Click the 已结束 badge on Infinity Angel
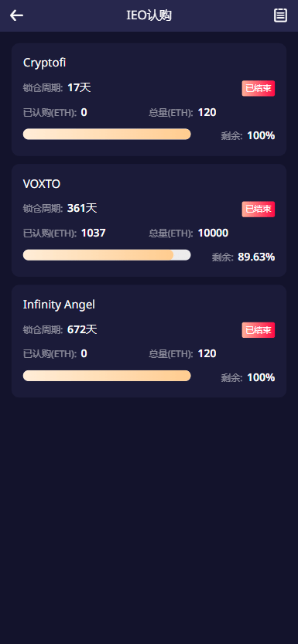 pyautogui.click(x=258, y=330)
